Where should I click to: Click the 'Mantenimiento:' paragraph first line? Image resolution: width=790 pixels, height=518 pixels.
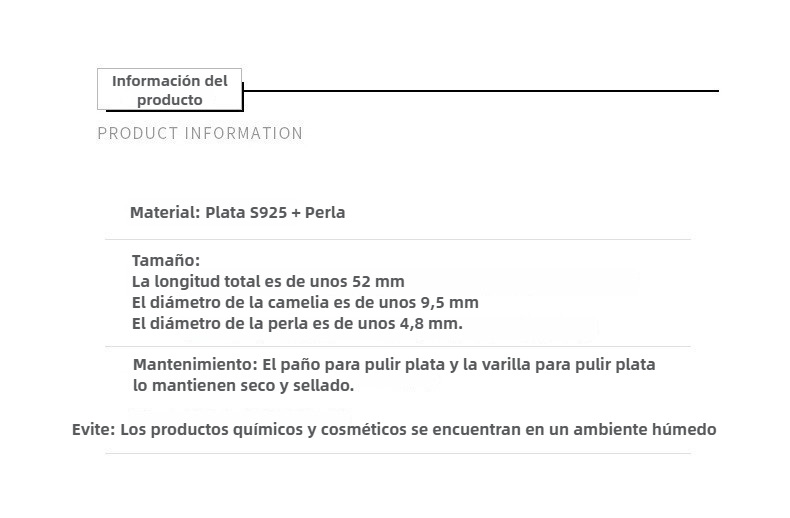click(x=394, y=365)
